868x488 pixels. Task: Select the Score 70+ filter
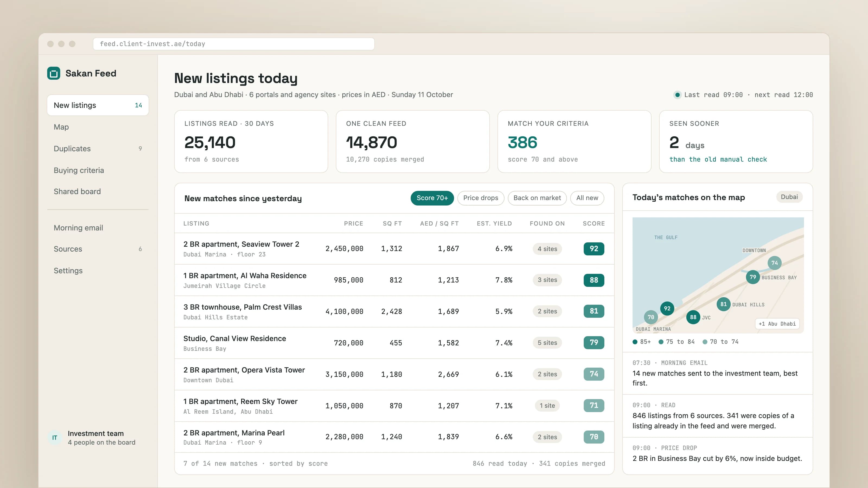click(432, 198)
